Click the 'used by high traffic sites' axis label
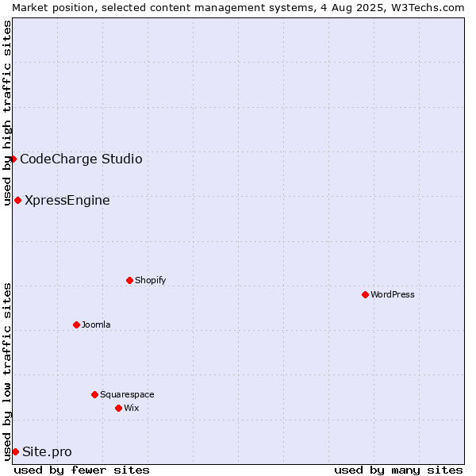 [6, 113]
